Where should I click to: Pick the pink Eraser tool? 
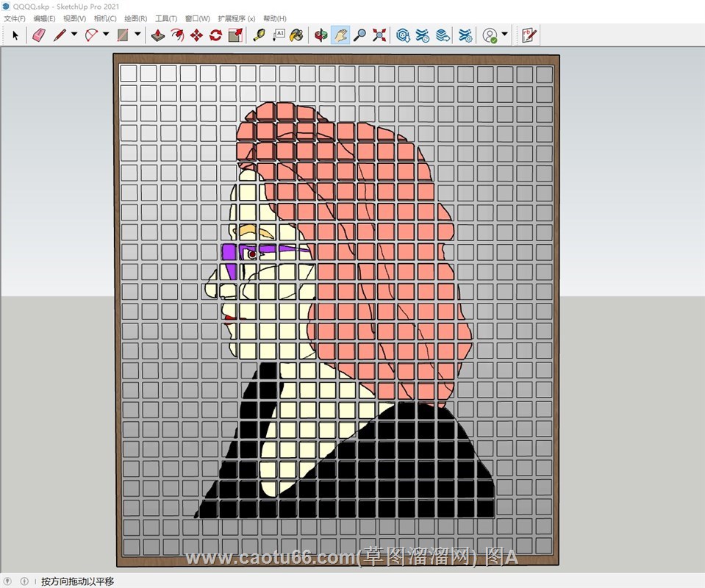coord(39,35)
